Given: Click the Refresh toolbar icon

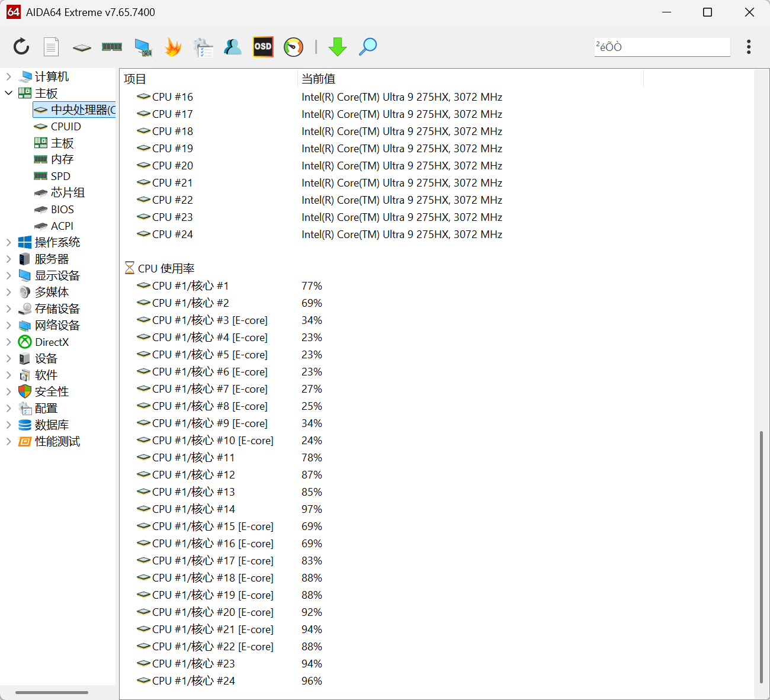Looking at the screenshot, I should point(21,47).
